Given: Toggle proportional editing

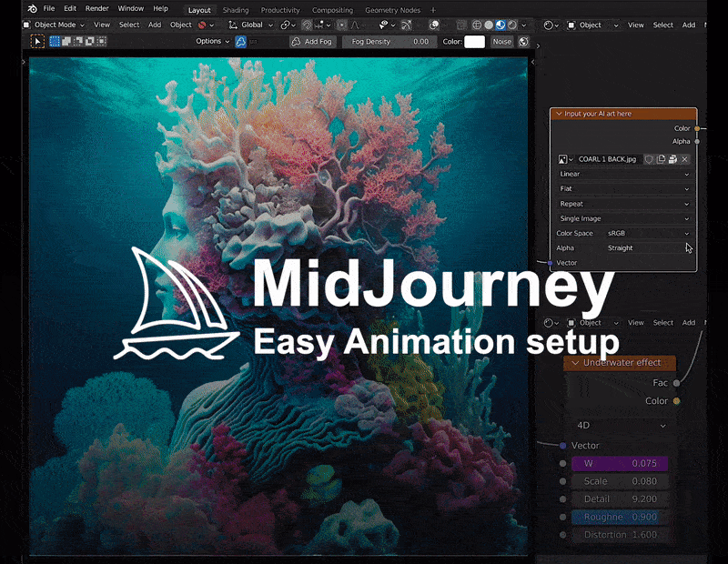Looking at the screenshot, I should click(341, 25).
